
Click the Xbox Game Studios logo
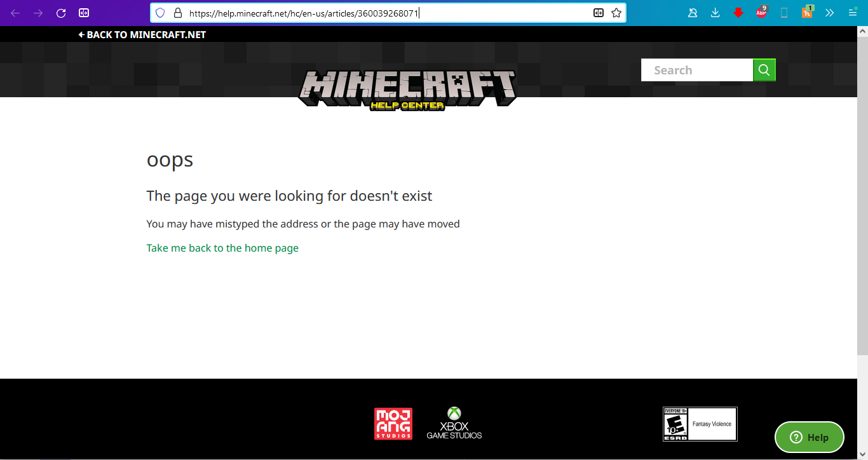click(x=454, y=423)
